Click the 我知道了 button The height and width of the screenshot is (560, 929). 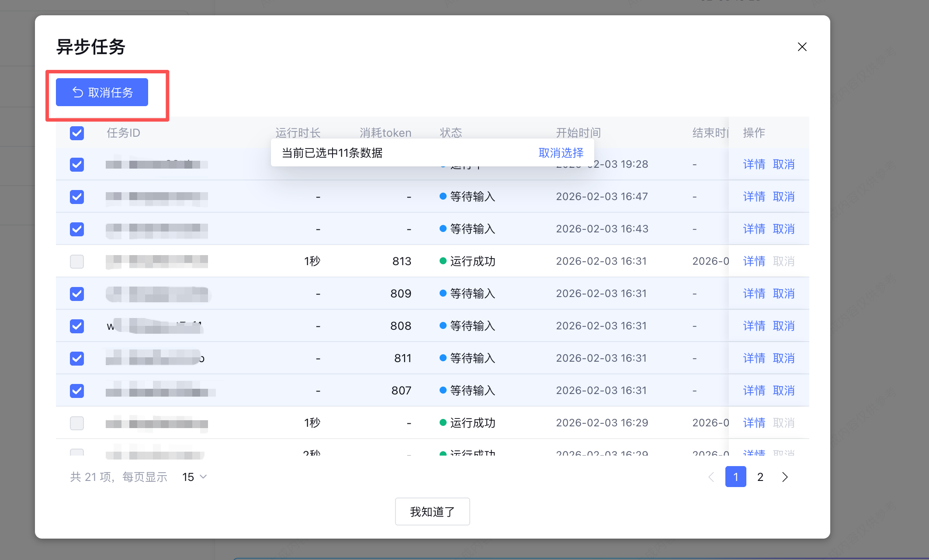[432, 512]
